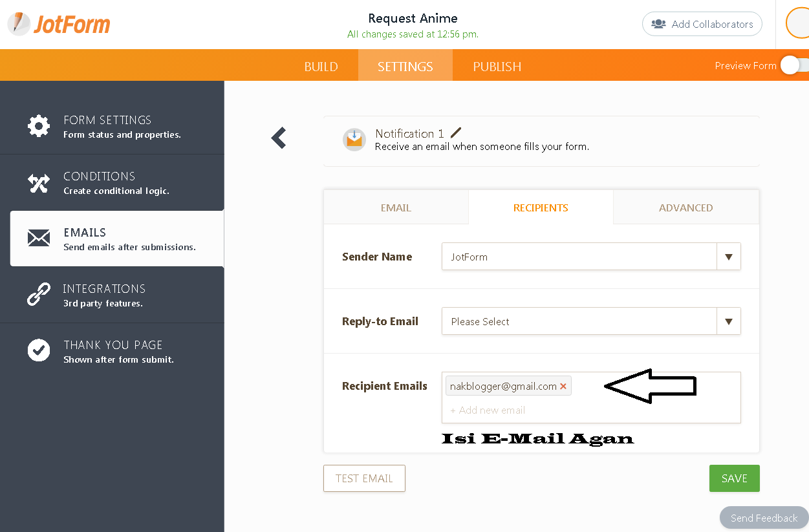809x532 pixels.
Task: Click the JotForm logo
Action: coord(58,24)
